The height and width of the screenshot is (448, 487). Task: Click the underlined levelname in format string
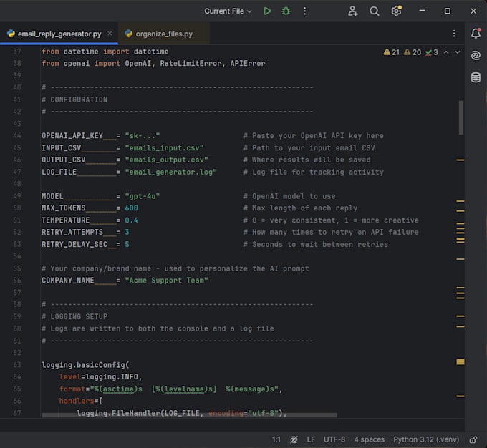[184, 389]
